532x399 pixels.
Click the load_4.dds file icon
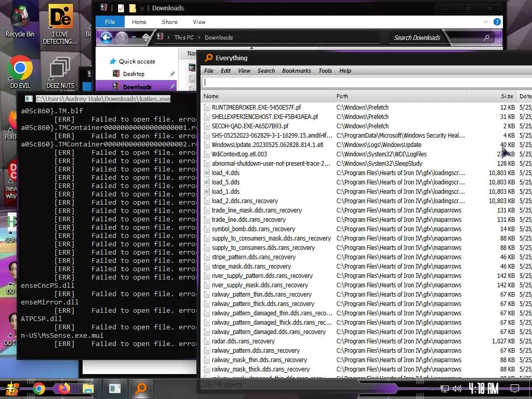pos(207,172)
